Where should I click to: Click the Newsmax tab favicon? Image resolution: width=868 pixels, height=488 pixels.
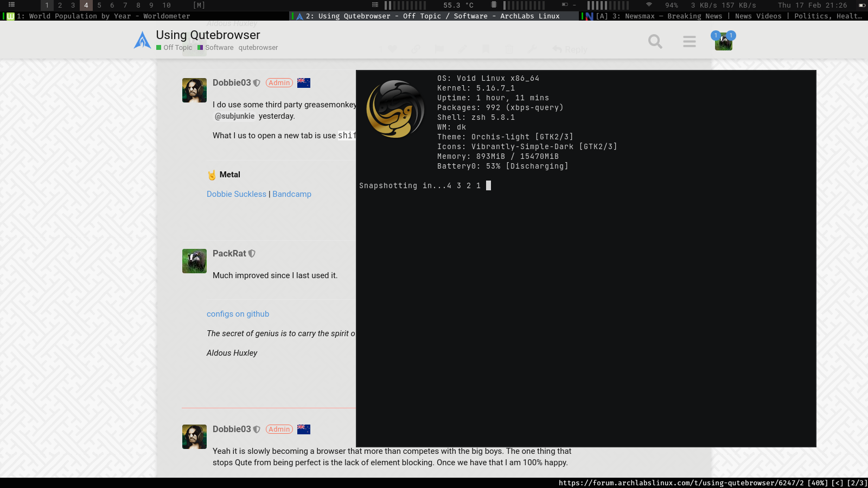(x=589, y=16)
